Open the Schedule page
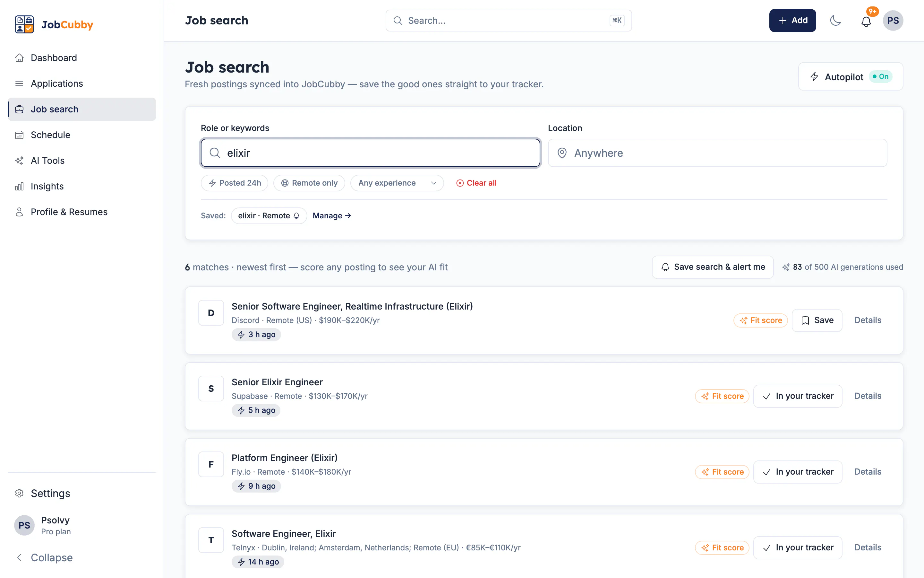 [x=82, y=135]
